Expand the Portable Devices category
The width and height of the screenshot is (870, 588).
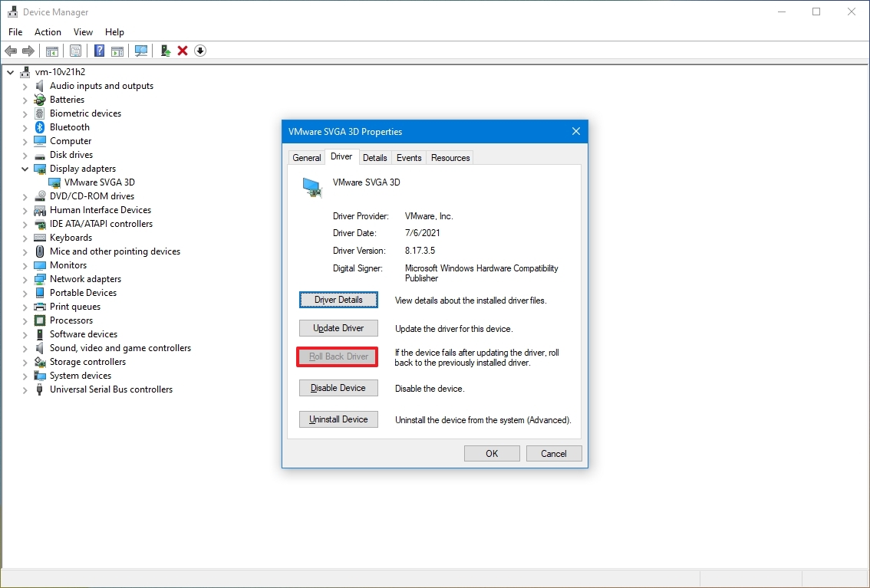coord(25,293)
